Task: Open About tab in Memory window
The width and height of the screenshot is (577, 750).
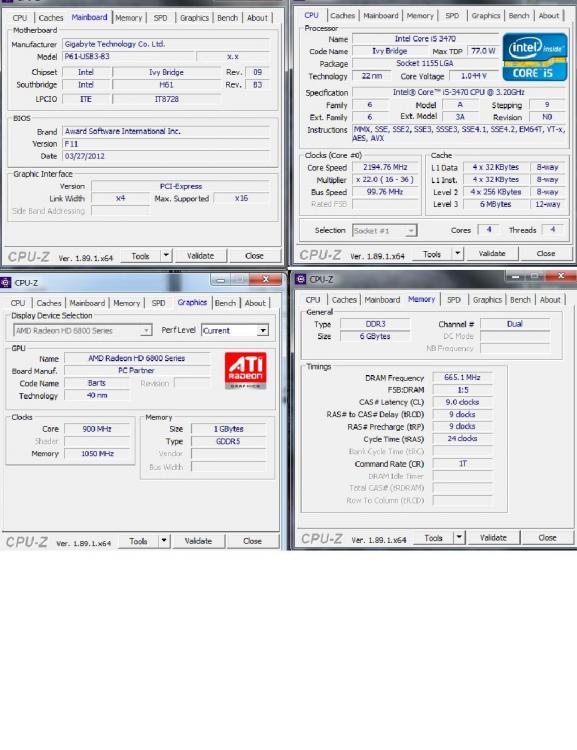Action: [550, 300]
